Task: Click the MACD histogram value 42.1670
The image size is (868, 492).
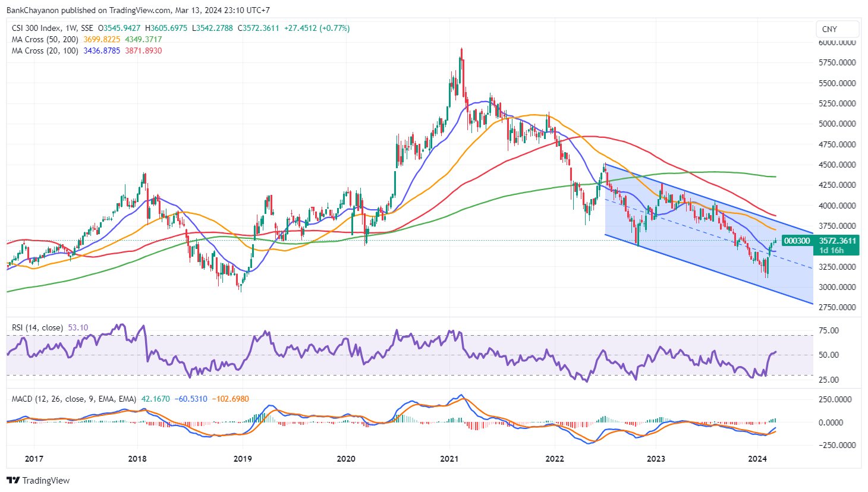Action: [155, 399]
